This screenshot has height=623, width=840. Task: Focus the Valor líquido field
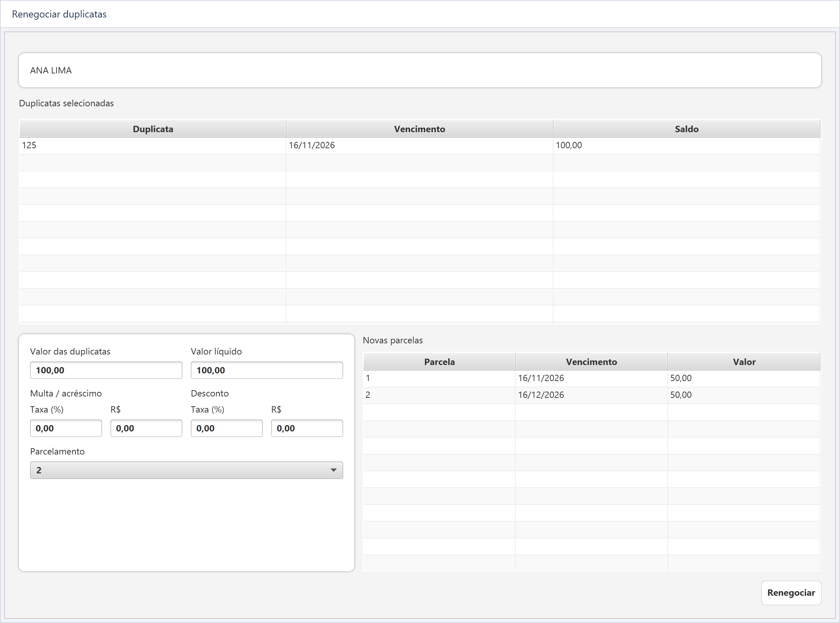pos(267,370)
